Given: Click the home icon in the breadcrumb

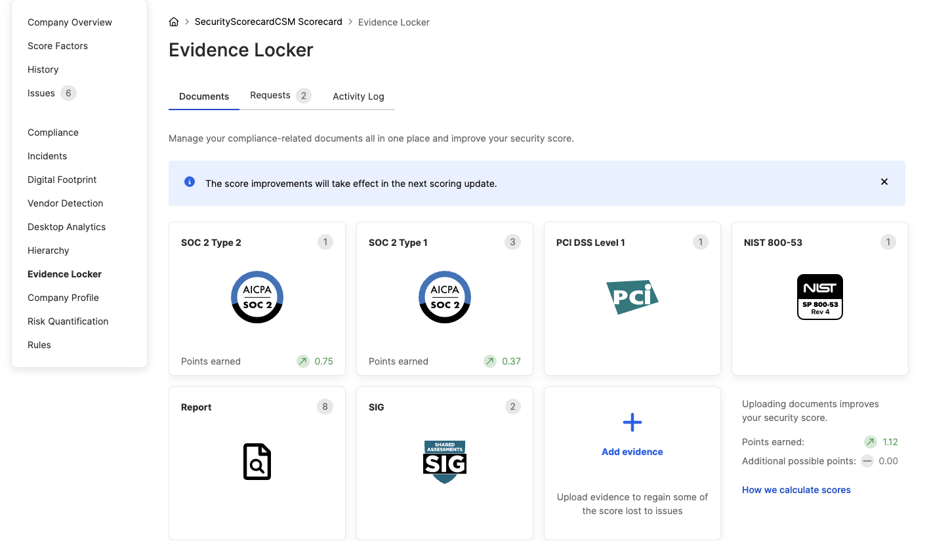Looking at the screenshot, I should (173, 21).
